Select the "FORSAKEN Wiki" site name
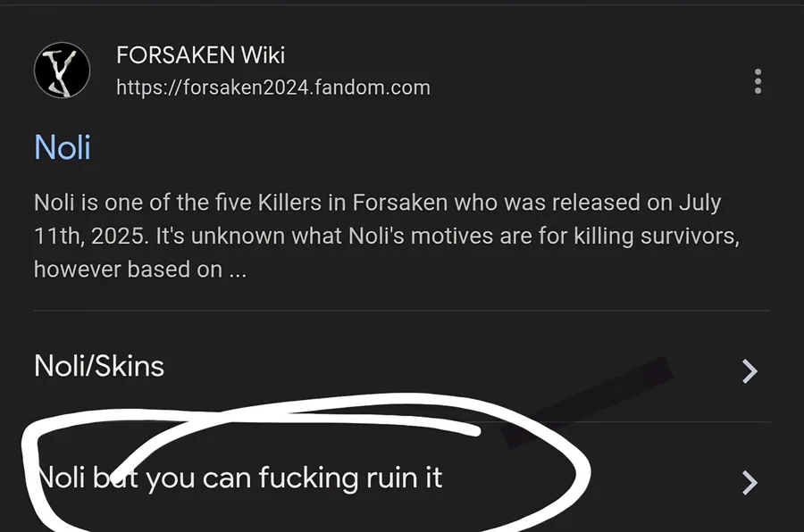Screen dimensions: 804x532 pyautogui.click(x=200, y=54)
